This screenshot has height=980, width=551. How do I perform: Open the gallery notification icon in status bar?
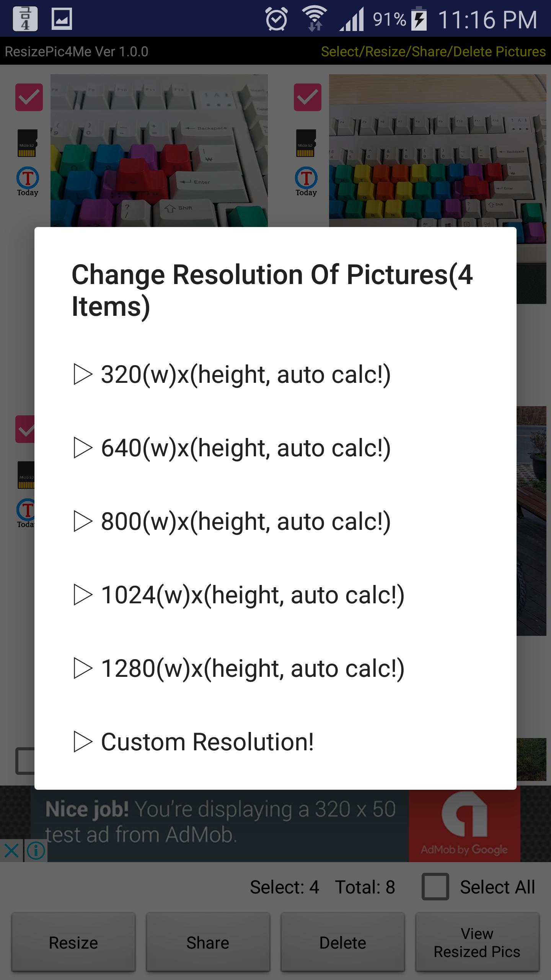[x=62, y=19]
